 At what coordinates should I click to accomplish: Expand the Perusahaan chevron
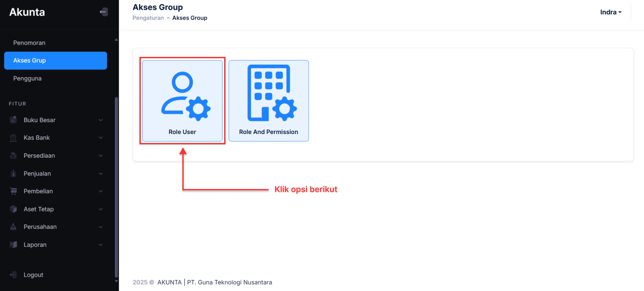[x=101, y=227]
